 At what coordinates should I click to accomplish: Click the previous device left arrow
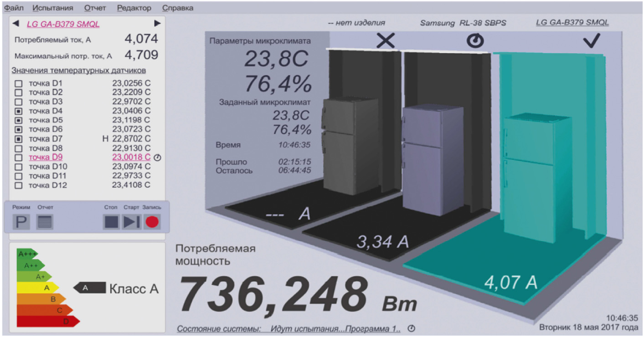15,24
